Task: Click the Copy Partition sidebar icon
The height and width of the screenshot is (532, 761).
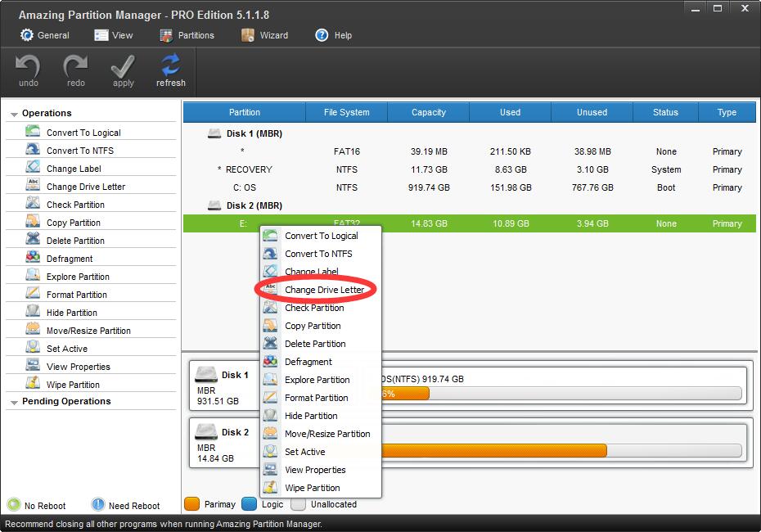Action: click(x=33, y=221)
